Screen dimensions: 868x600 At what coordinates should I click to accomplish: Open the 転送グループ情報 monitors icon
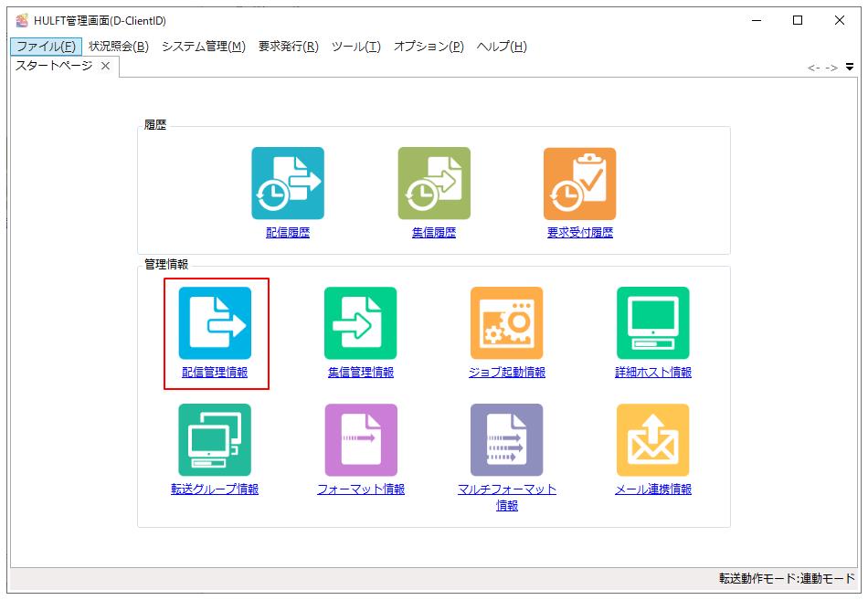click(x=215, y=440)
